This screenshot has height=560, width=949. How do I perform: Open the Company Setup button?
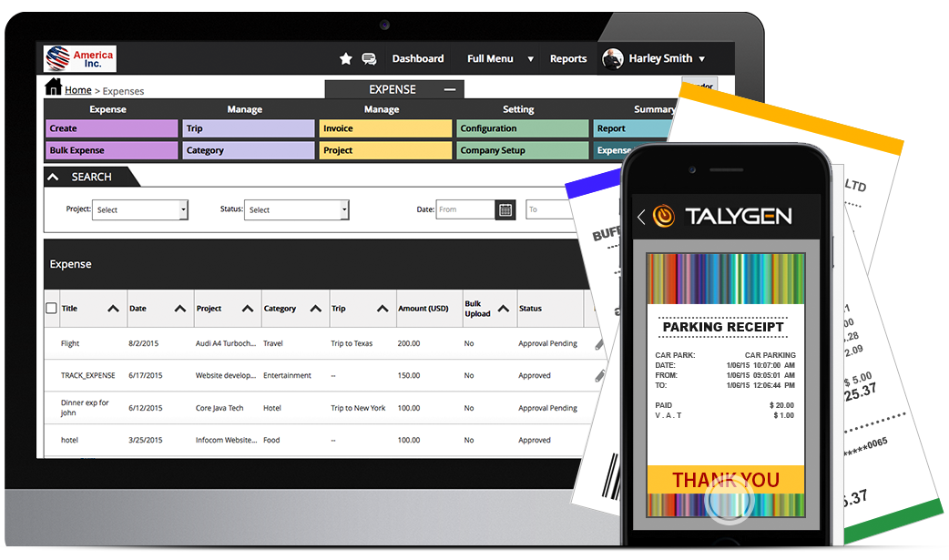[x=522, y=150]
